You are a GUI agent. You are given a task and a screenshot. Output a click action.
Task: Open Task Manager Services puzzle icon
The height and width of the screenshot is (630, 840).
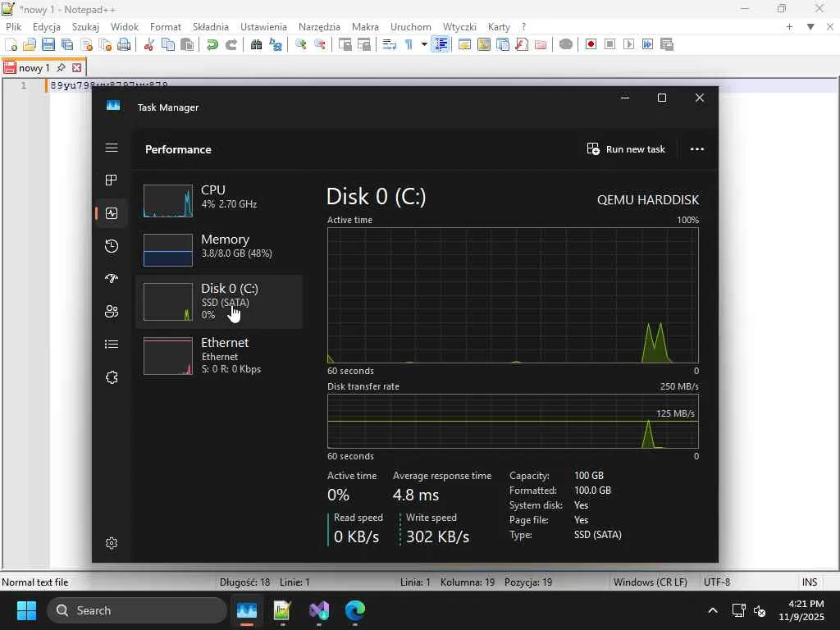pos(112,377)
